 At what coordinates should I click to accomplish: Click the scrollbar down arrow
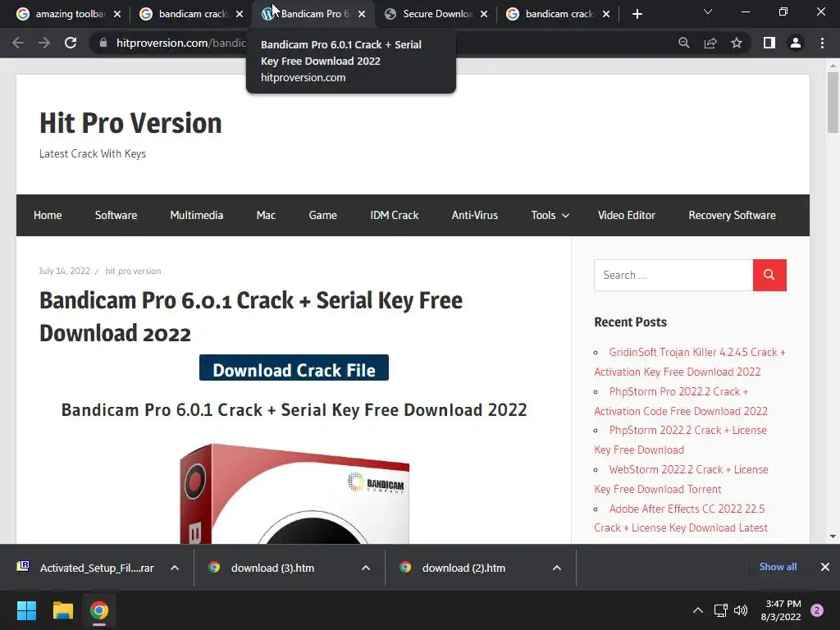pos(833,536)
